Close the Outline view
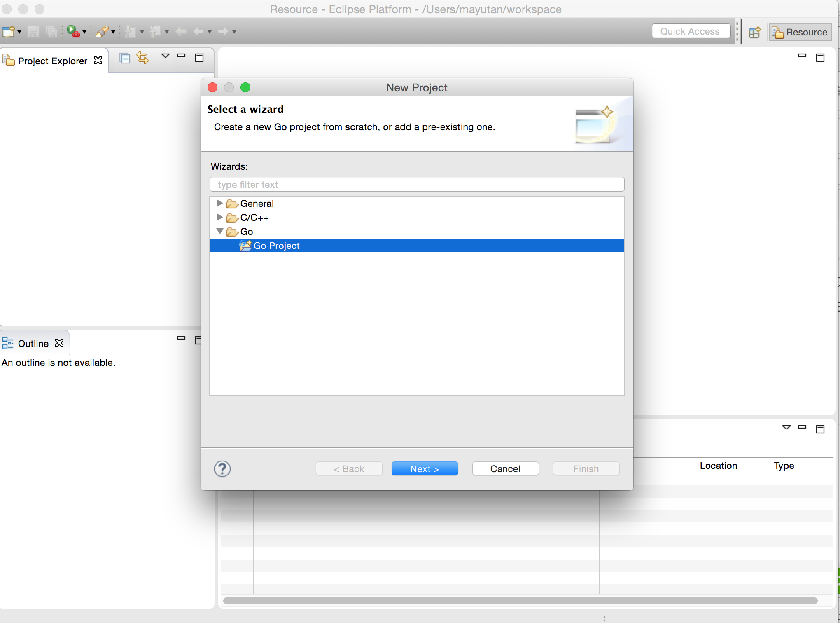The image size is (840, 623). click(x=59, y=343)
